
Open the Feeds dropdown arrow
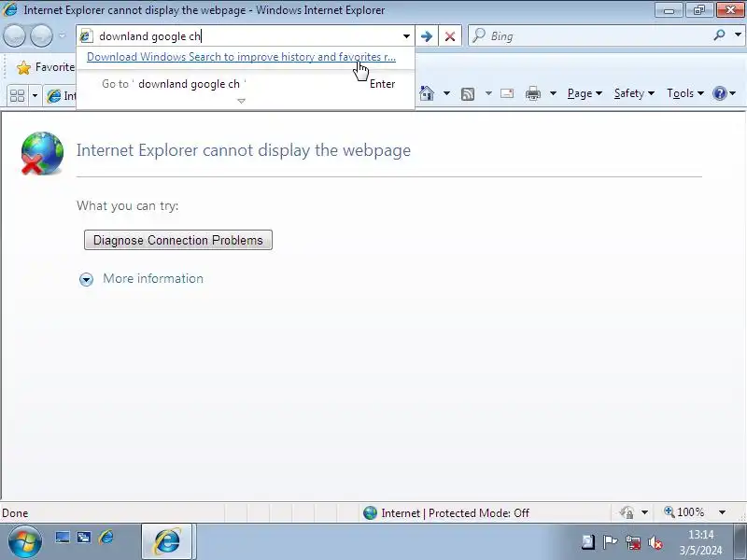488,93
